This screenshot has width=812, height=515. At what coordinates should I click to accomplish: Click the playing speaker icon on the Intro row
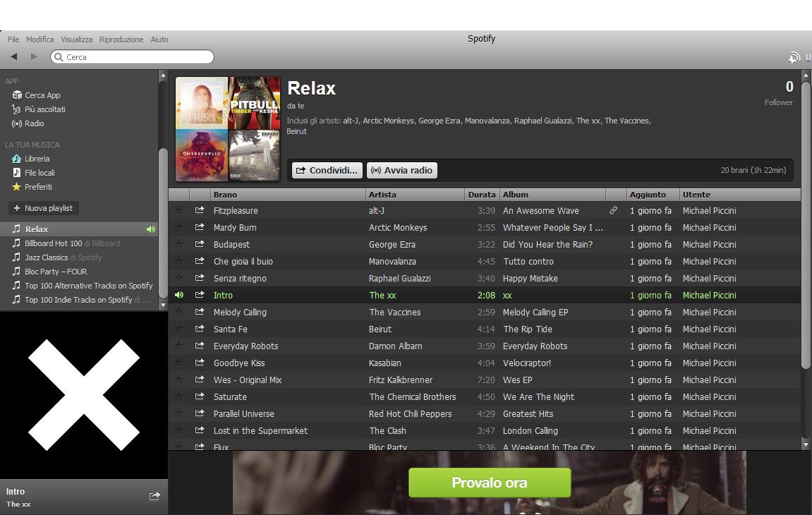(179, 295)
